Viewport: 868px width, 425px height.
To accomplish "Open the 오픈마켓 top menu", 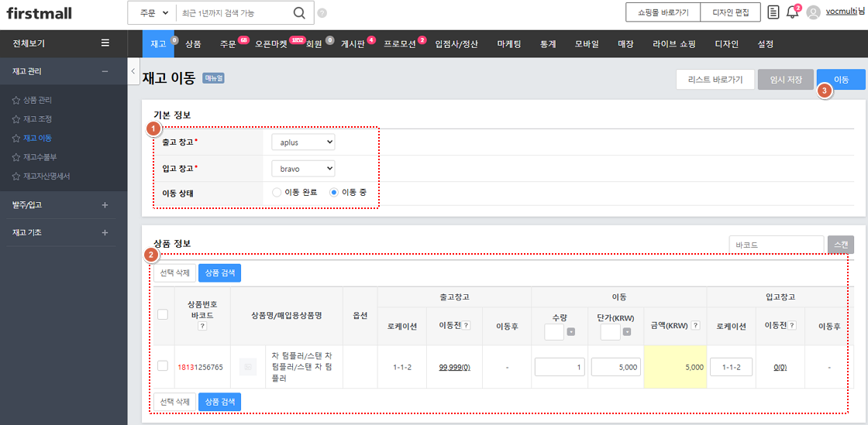I will pyautogui.click(x=271, y=43).
